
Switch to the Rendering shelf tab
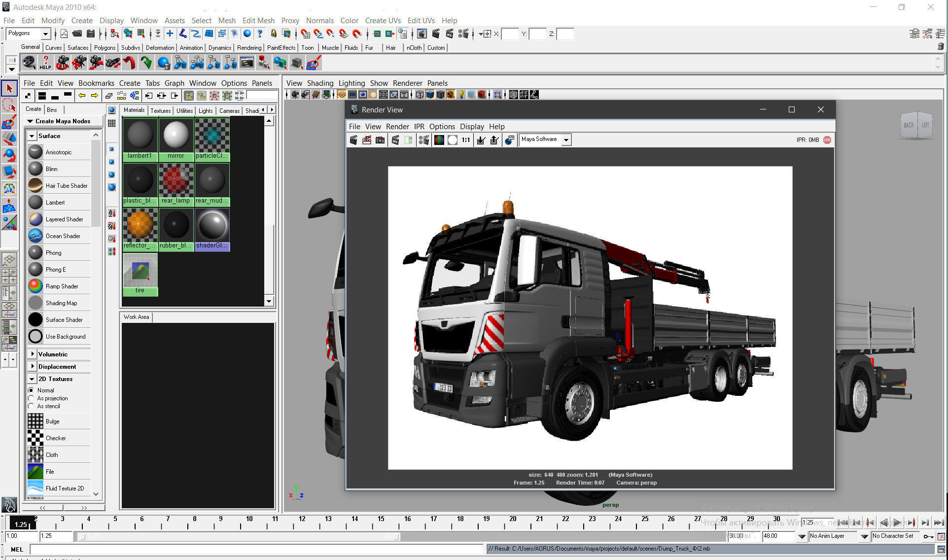pyautogui.click(x=249, y=48)
